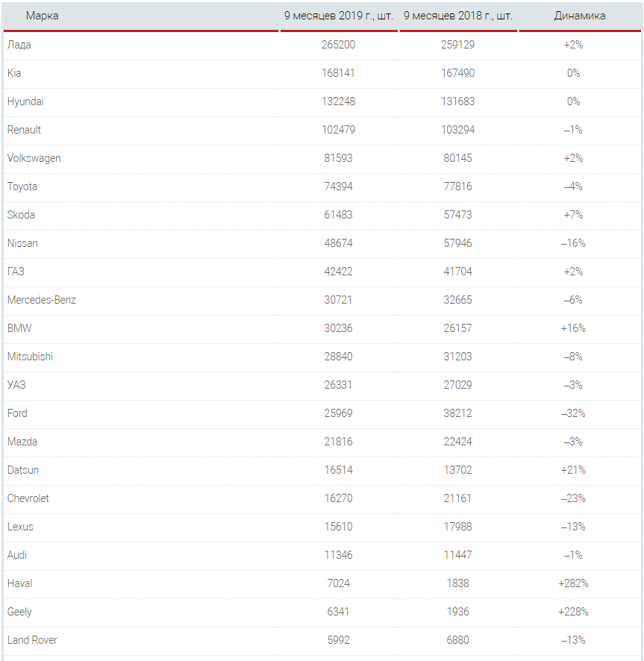Click the Hyundai 2019 value 132248
Viewport: 644px width, 661px height.
pos(339,101)
